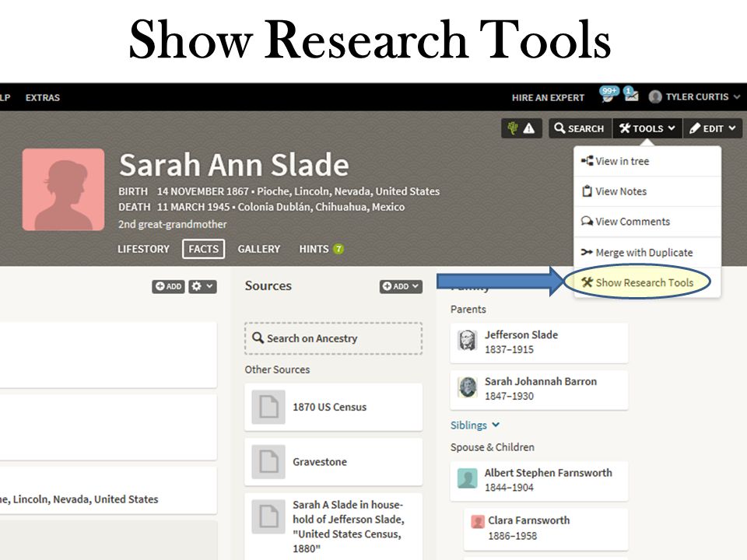Open the United States Census 1880 source
The image size is (747, 560).
pyautogui.click(x=334, y=527)
